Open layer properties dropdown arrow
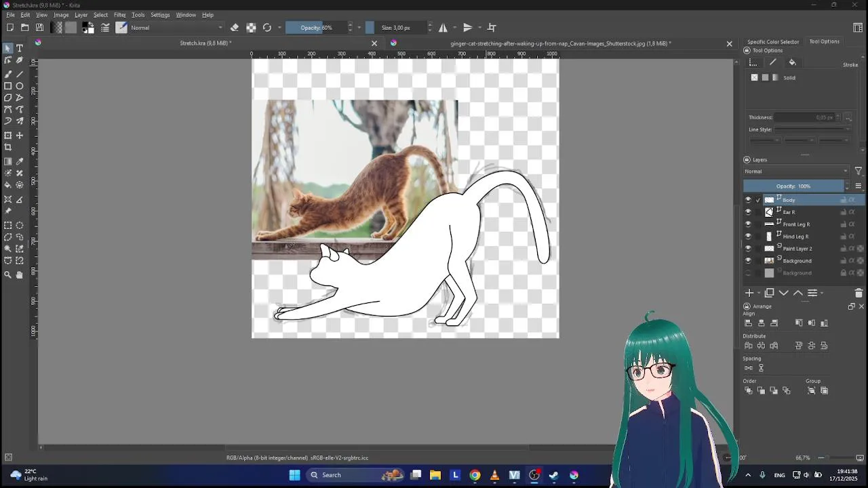 [822, 293]
